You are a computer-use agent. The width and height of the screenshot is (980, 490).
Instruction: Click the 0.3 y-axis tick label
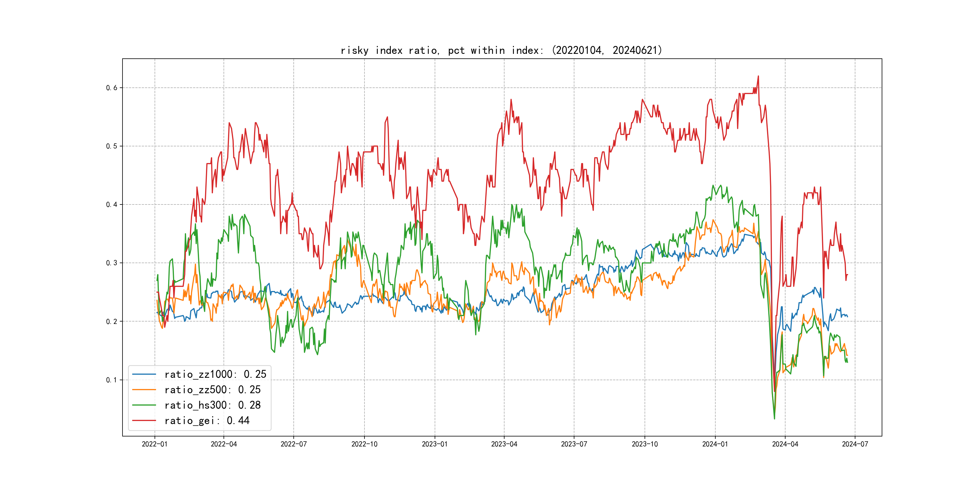pos(112,263)
